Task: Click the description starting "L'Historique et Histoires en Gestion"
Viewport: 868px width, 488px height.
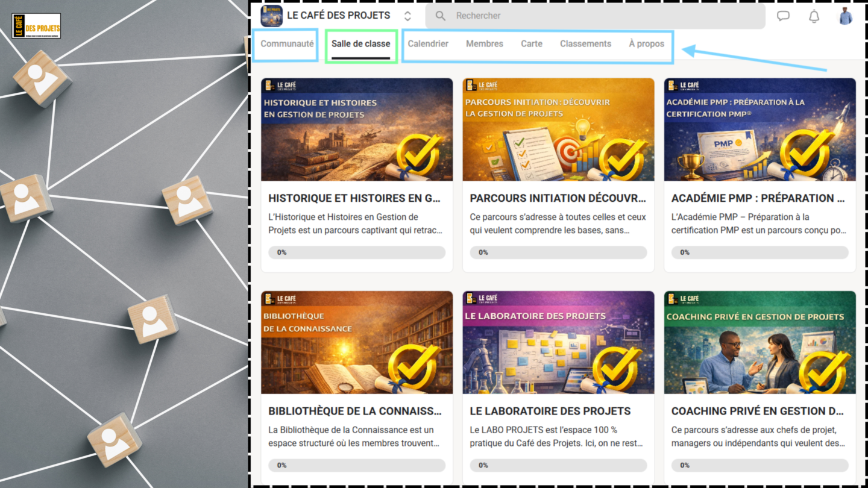Action: 356,224
